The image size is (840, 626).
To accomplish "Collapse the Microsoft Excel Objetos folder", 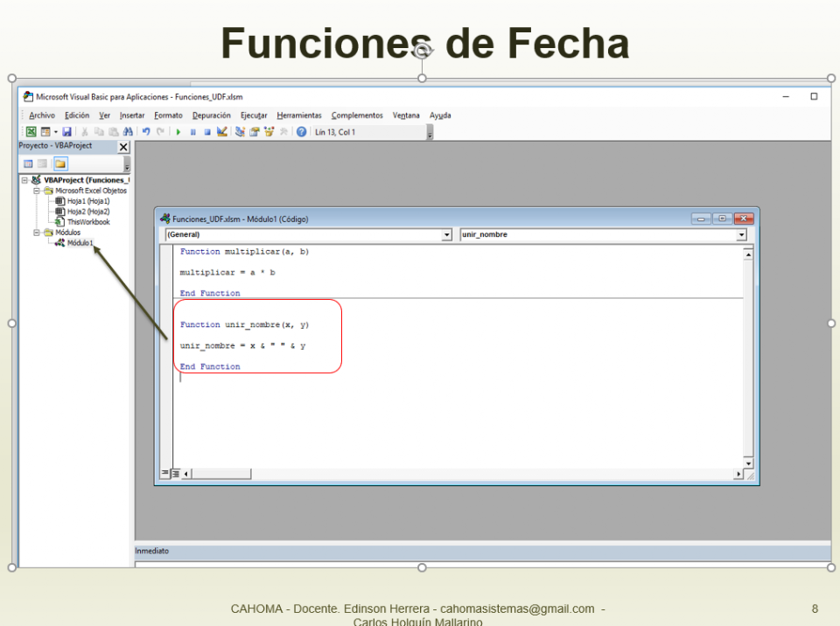I will 37,191.
